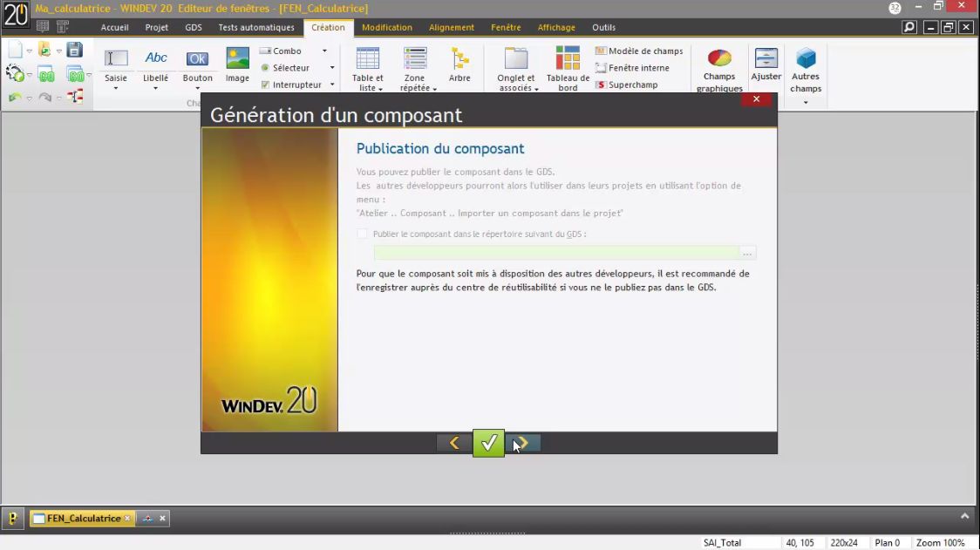Viewport: 980px width, 550px height.
Task: Insert a Libellé static control
Action: (155, 65)
